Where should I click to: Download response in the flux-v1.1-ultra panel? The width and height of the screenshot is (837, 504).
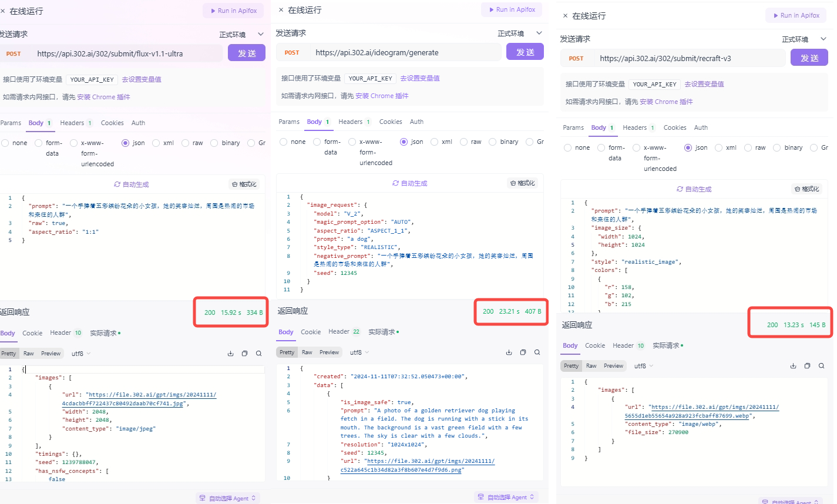[230, 354]
